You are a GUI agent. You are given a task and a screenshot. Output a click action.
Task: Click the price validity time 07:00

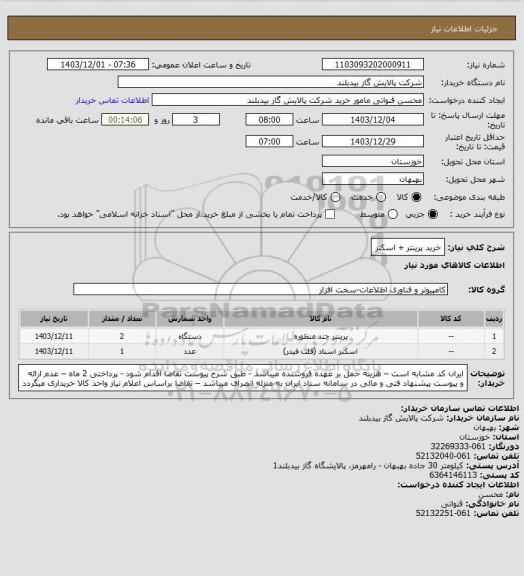269,141
